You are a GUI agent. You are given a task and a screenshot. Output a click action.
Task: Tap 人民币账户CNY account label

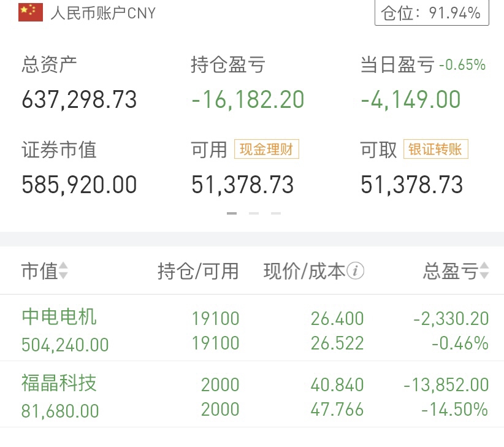pyautogui.click(x=103, y=13)
